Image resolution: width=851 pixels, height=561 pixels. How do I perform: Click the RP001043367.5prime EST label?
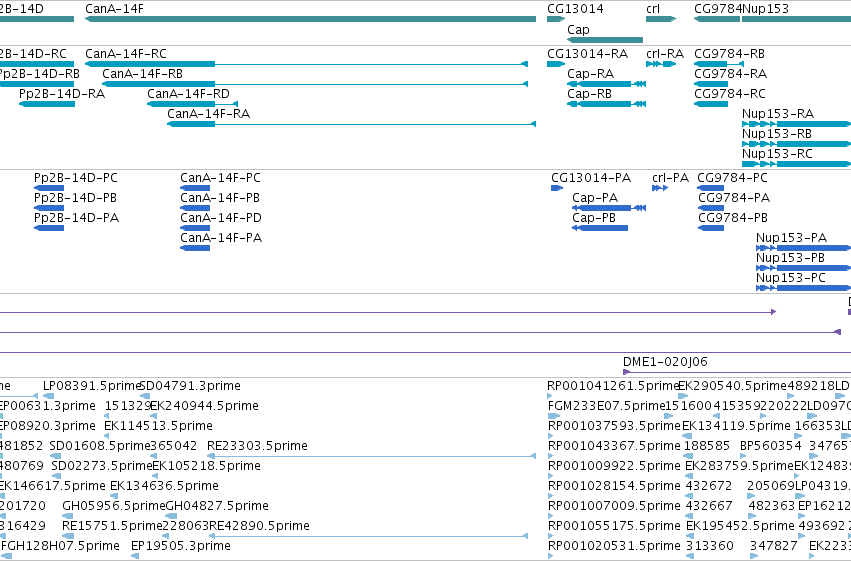click(x=614, y=446)
